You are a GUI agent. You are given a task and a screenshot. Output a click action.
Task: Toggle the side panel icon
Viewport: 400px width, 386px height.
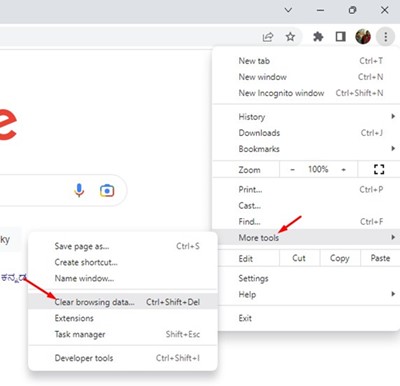pos(340,36)
